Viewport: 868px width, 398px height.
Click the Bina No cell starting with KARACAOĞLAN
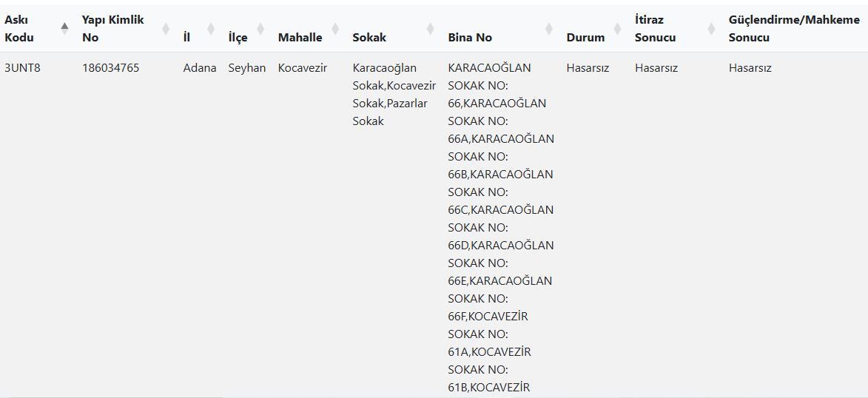tap(500, 222)
